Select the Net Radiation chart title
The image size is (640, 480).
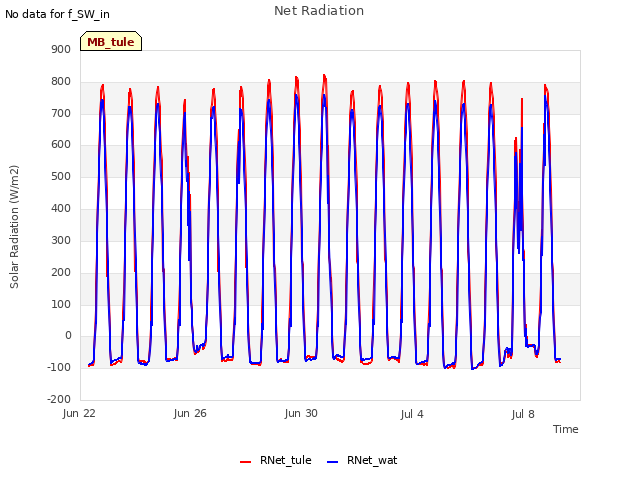[x=319, y=11]
